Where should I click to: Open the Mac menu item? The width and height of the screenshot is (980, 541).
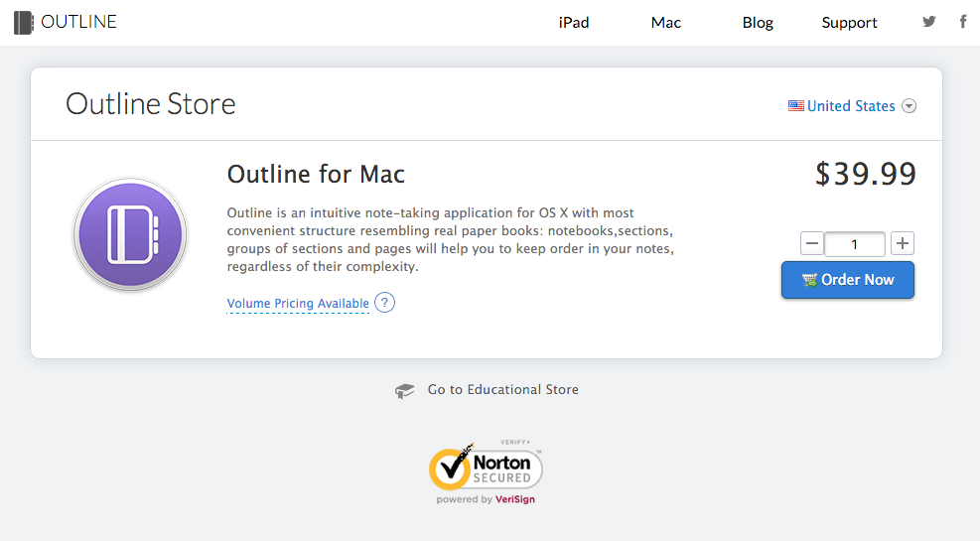[665, 23]
